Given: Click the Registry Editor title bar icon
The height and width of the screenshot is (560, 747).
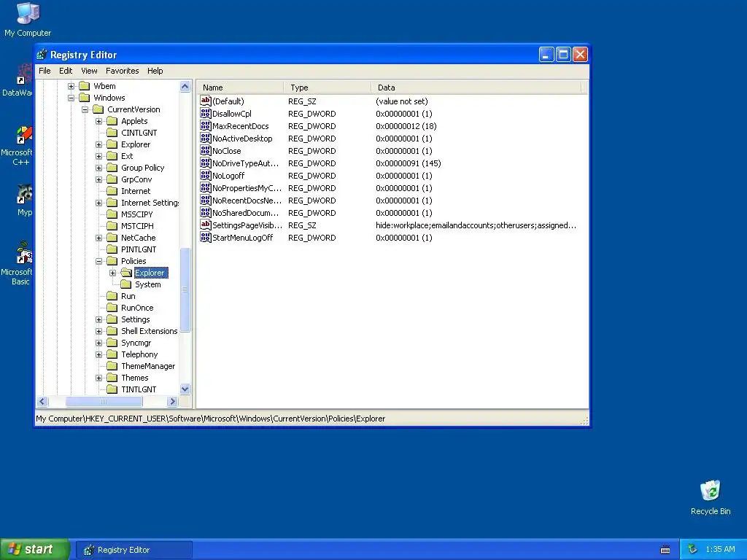Looking at the screenshot, I should pos(42,55).
